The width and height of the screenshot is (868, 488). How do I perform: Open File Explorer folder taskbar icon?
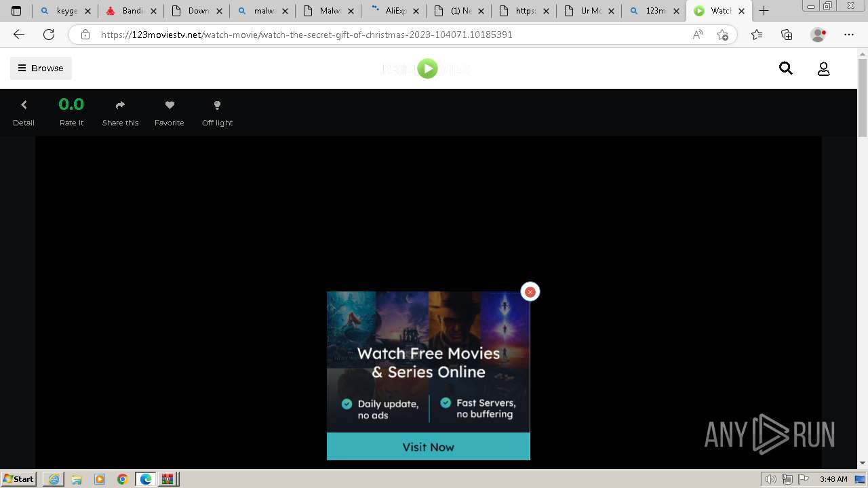coord(77,479)
